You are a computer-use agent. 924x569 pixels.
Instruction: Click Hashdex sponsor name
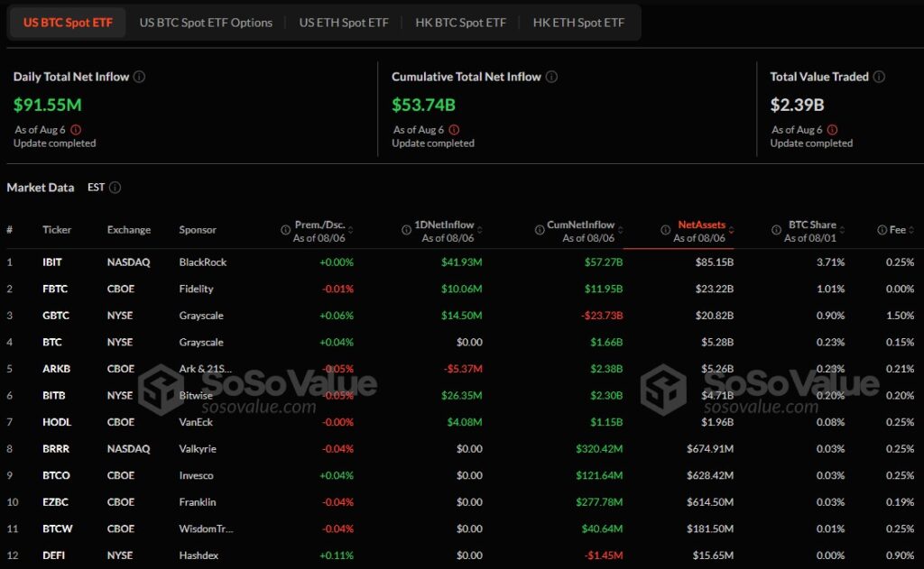pyautogui.click(x=199, y=555)
